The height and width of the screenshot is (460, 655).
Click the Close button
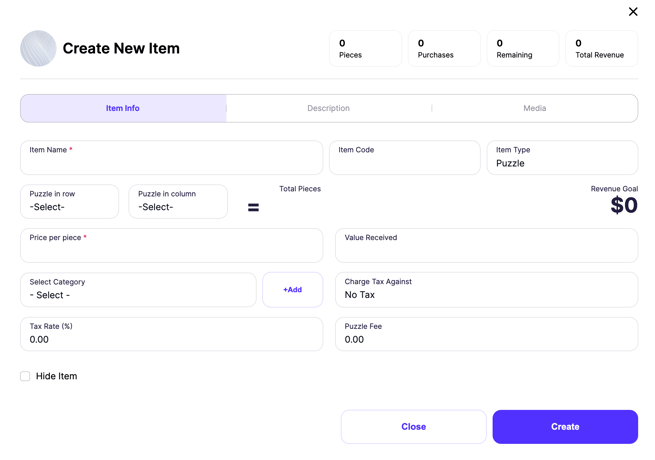click(x=414, y=427)
